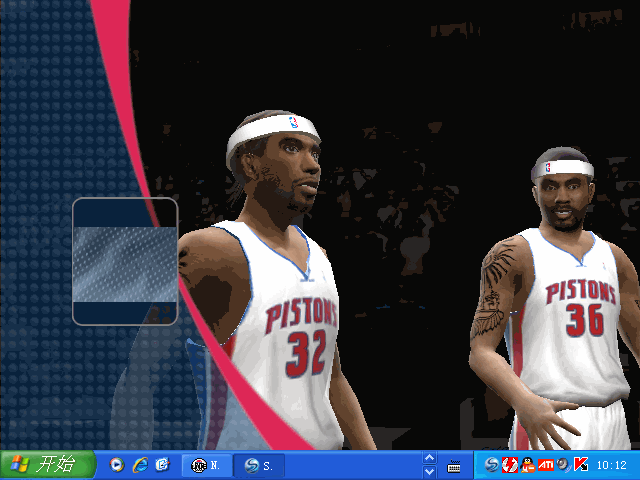This screenshot has width=640, height=480.
Task: Switch to the S. Sogou taskbar window
Action: coord(259,465)
